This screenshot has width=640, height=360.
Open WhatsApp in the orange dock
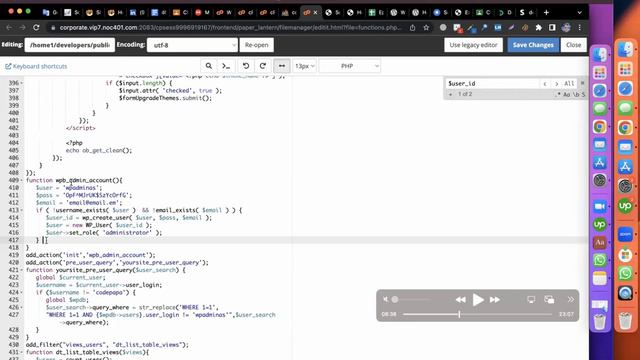(x=625, y=273)
